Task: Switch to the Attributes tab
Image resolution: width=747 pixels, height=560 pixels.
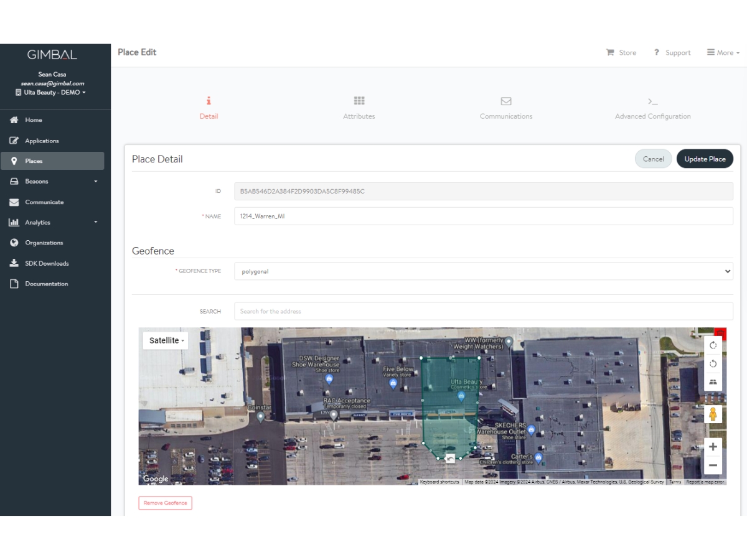Action: tap(359, 108)
